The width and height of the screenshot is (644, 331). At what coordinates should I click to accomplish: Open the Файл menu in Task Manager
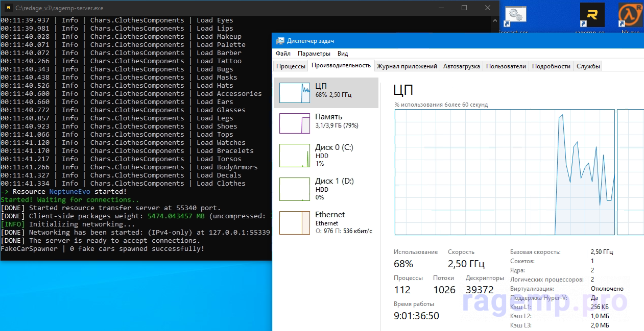(283, 54)
